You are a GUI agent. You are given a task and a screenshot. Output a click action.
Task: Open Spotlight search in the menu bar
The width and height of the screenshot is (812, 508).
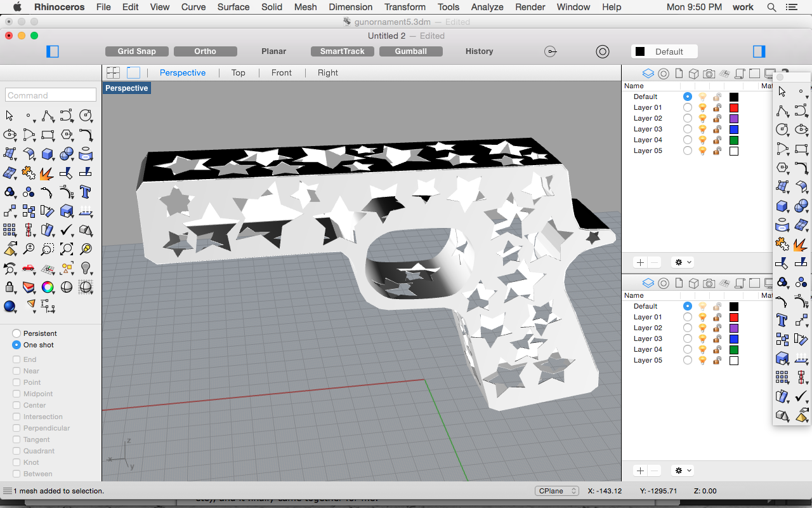point(772,7)
